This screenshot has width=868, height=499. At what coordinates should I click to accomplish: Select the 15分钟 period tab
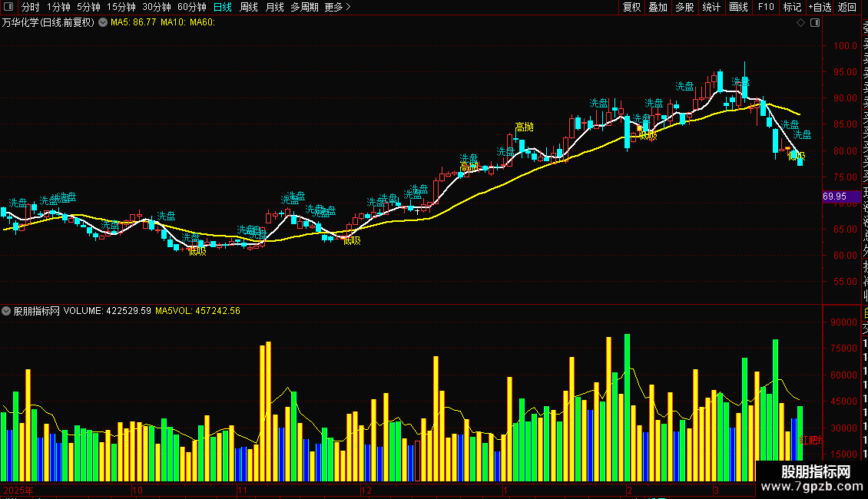121,7
